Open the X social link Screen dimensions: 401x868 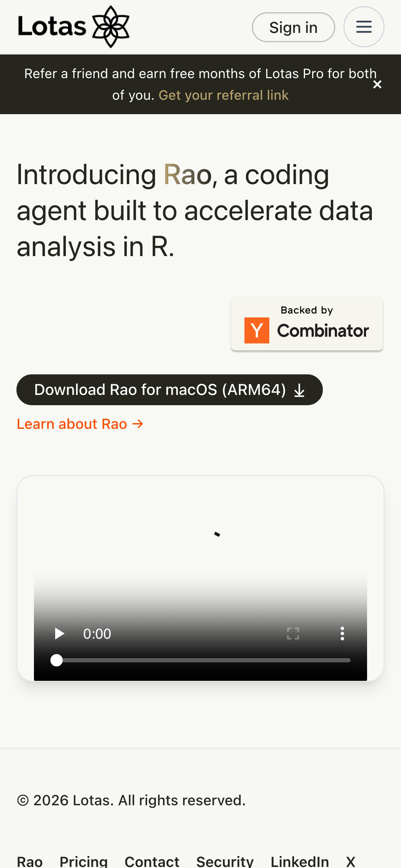(x=350, y=862)
